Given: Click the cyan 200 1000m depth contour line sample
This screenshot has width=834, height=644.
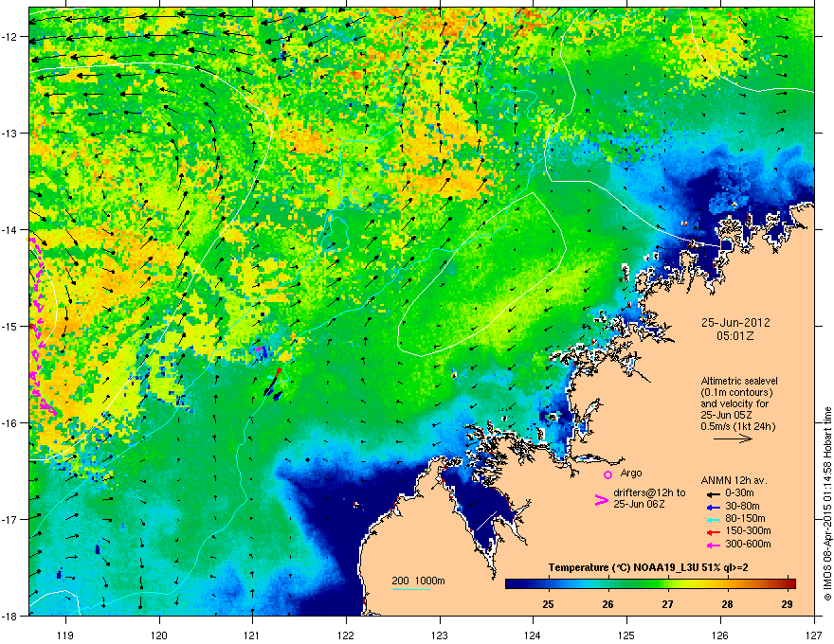Looking at the screenshot, I should pyautogui.click(x=411, y=589).
